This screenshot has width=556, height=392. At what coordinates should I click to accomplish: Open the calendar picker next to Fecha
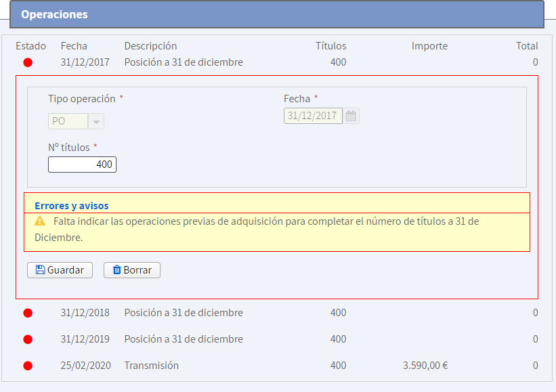tap(351, 116)
